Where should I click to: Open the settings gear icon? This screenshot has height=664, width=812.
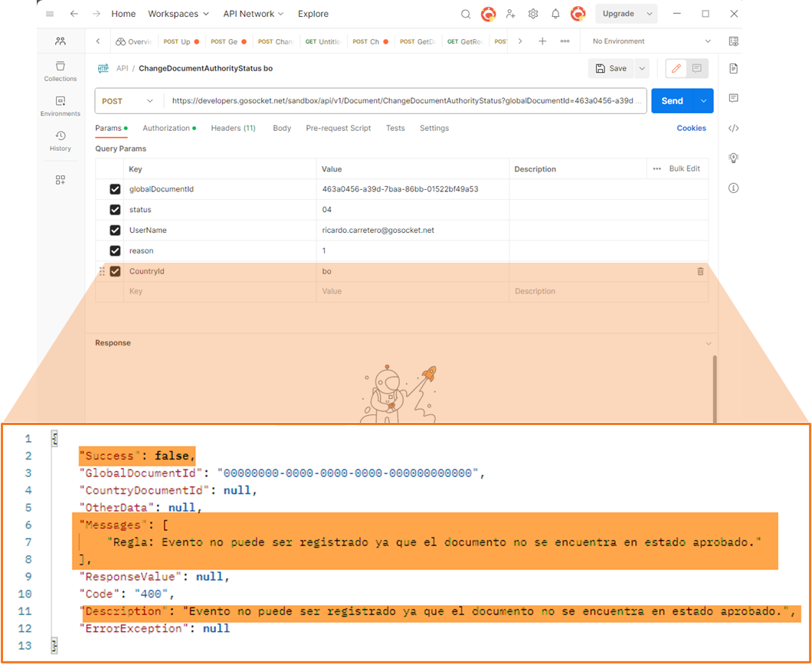pos(533,14)
